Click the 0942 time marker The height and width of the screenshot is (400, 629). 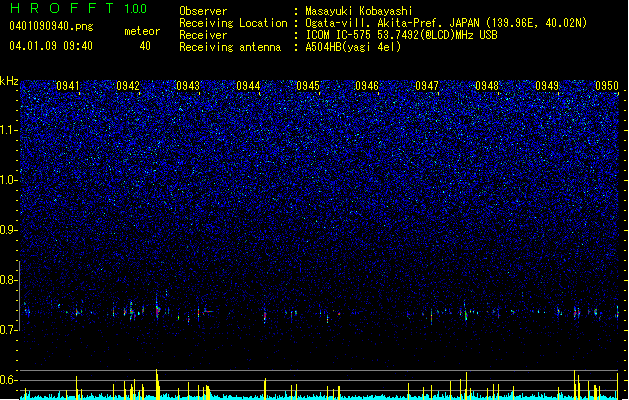(128, 86)
